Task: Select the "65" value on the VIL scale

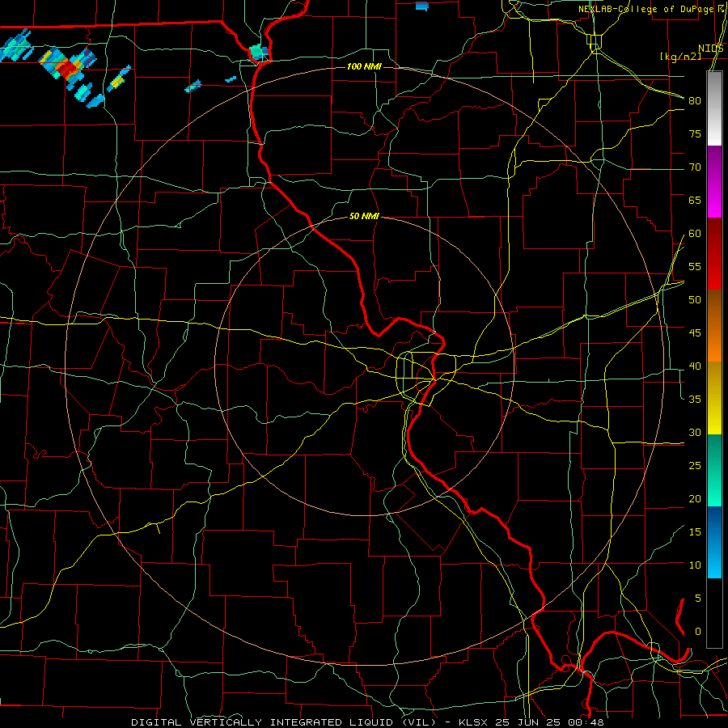Action: 695,200
